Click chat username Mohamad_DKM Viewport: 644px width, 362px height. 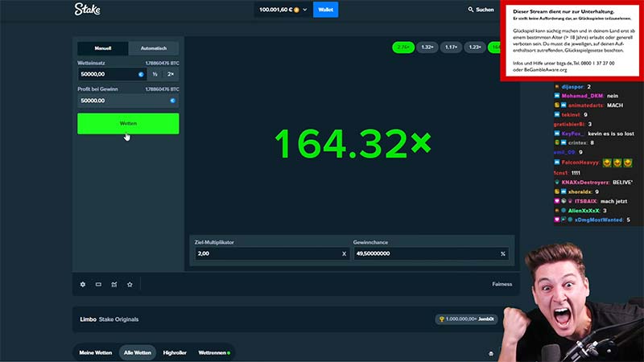point(582,96)
